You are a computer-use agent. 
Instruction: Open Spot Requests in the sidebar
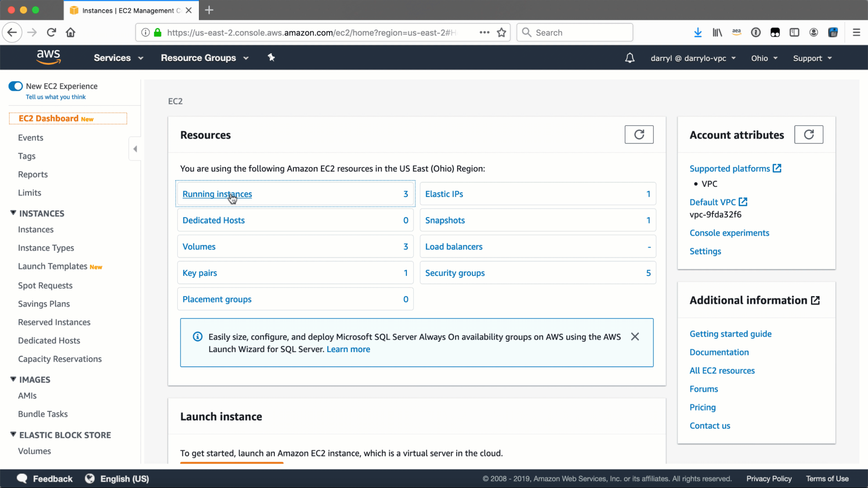coord(45,285)
